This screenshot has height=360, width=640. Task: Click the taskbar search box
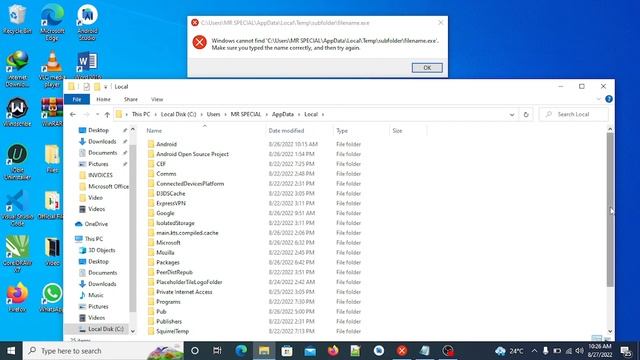click(103, 351)
